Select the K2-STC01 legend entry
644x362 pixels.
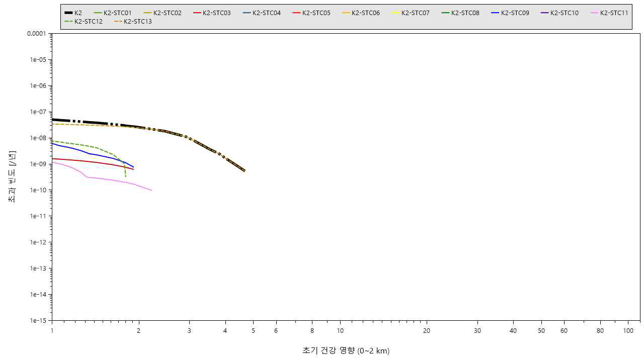[x=113, y=13]
